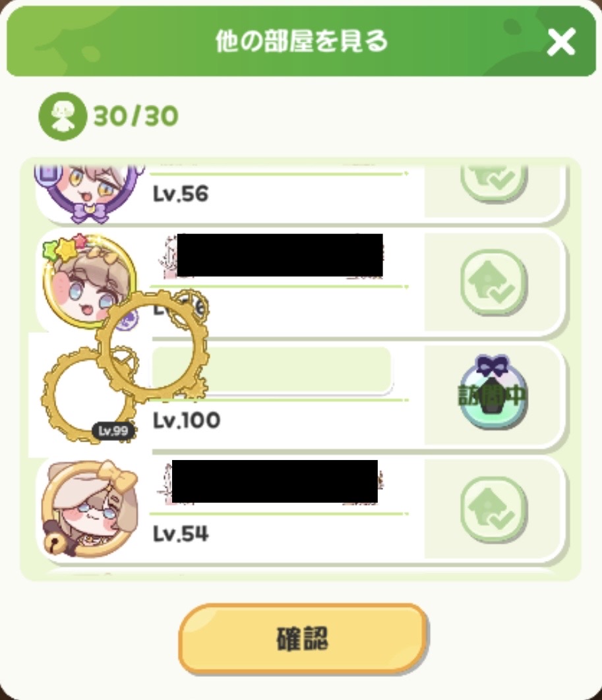Screen dimensions: 602x700
Task: Tap the Lv.99 badge on gear frame
Action: point(113,431)
